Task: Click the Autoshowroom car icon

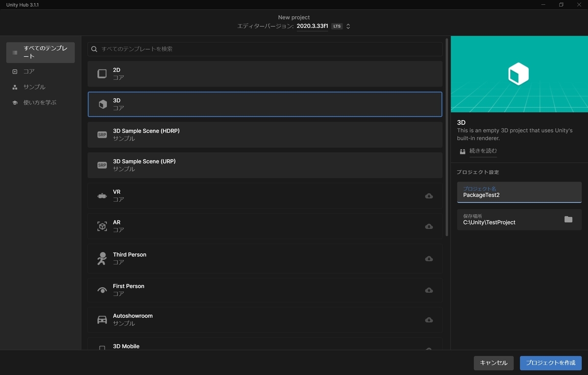Action: click(102, 320)
